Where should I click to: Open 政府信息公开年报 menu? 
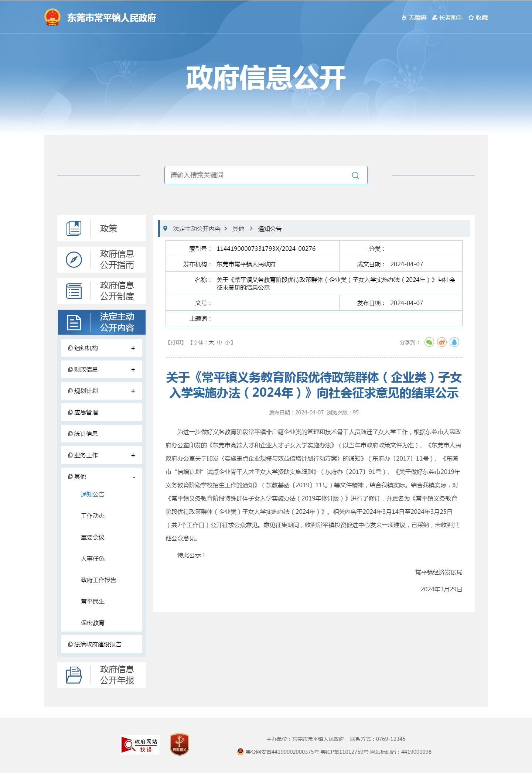pyautogui.click(x=102, y=675)
